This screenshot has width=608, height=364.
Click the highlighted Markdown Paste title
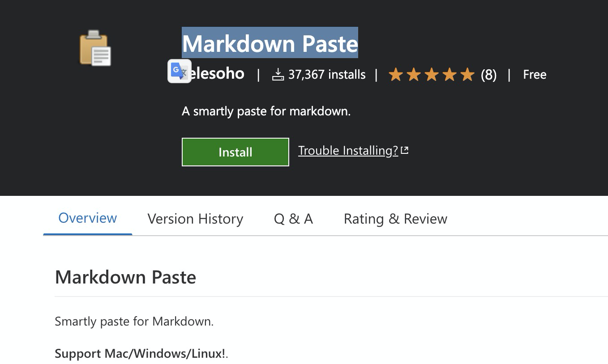pyautogui.click(x=270, y=43)
